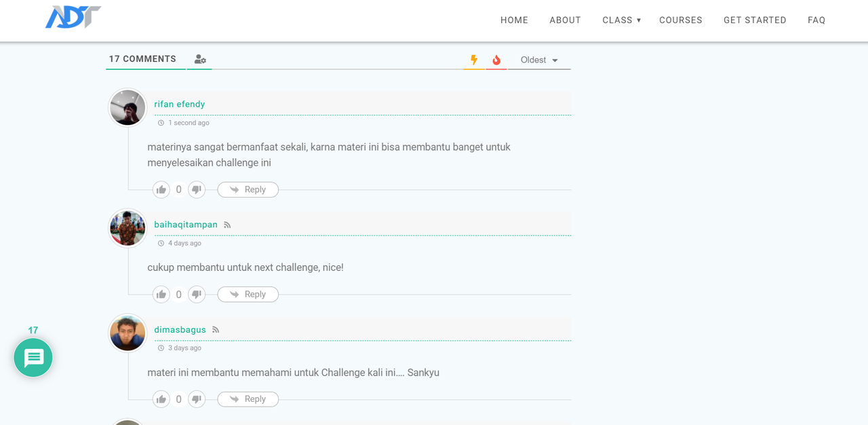Reply to baihaqitampan's comment

pos(248,294)
